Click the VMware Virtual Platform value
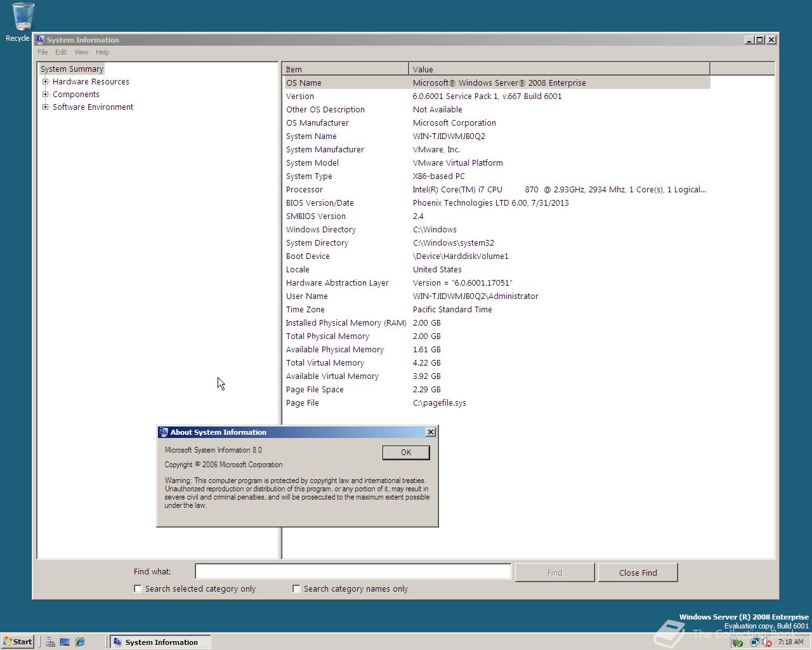The height and width of the screenshot is (650, 812). pyautogui.click(x=457, y=162)
